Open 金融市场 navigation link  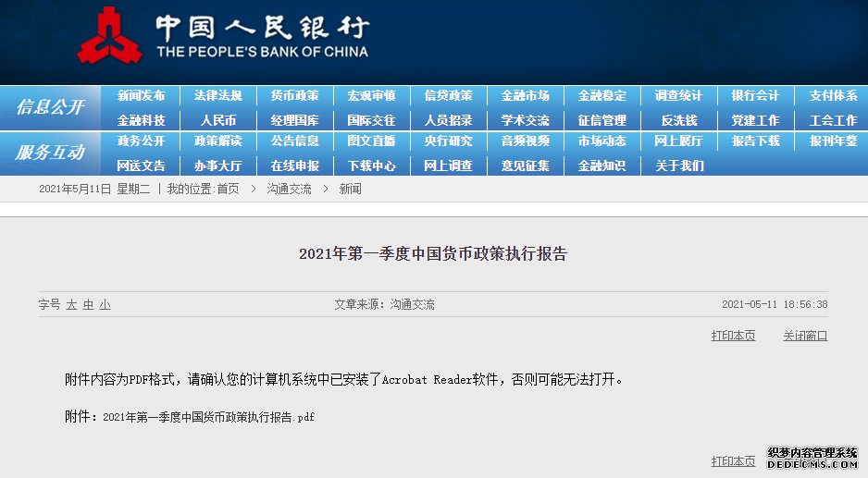pyautogui.click(x=526, y=96)
